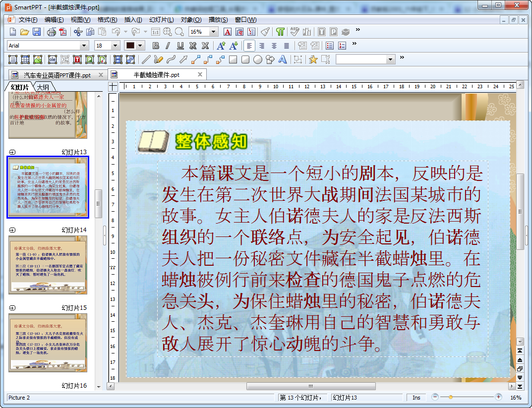Viewport: 532px width, 408px height.
Task: Click the horizontal scrollbar thumb
Action: click(311, 386)
